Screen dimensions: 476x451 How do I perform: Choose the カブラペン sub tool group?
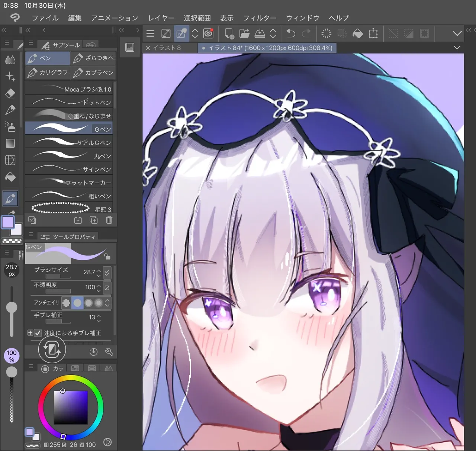coord(93,73)
